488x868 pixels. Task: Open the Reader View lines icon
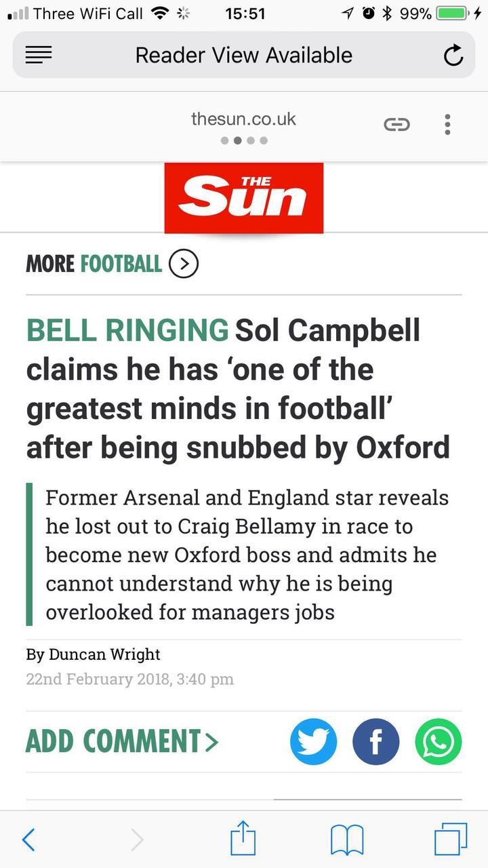[x=39, y=56]
